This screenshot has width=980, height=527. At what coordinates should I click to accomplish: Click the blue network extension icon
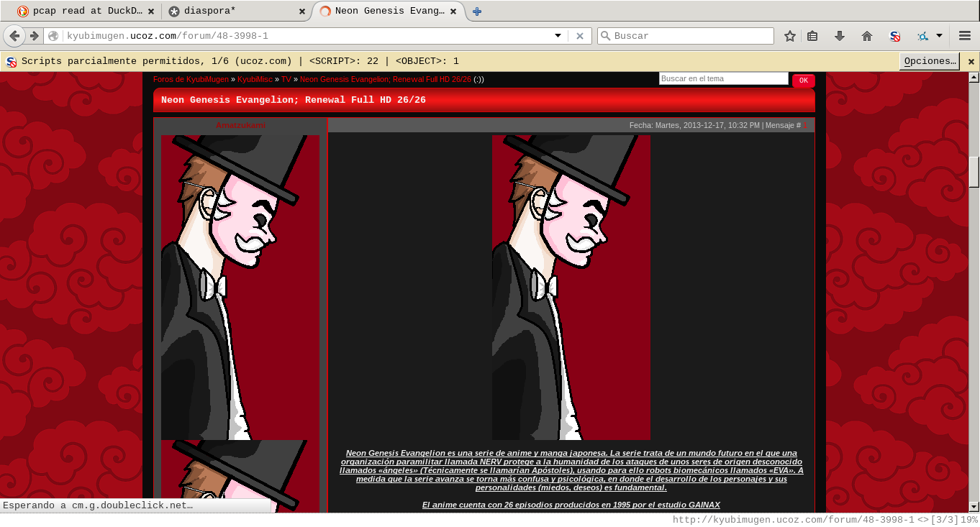[x=922, y=36]
